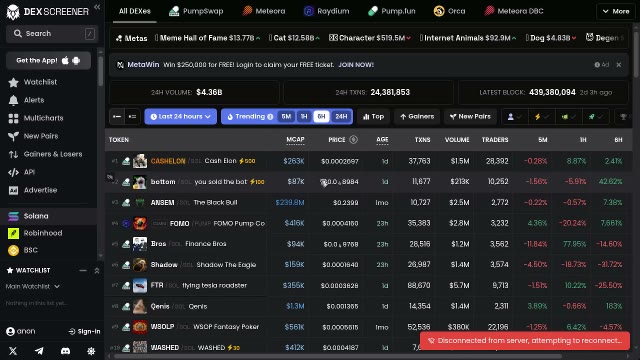Toggle the profile filter with person icon
The image size is (640, 360).
[514, 117]
